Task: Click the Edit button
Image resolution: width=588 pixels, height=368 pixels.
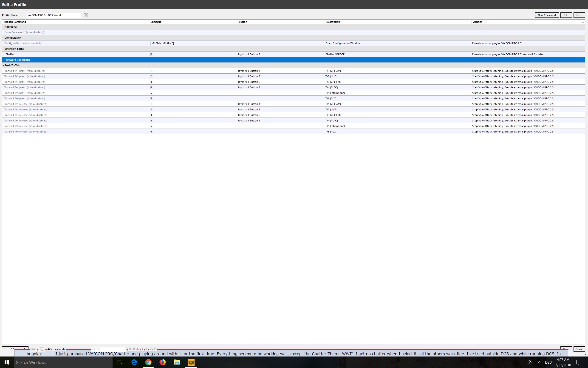Action: 566,15
